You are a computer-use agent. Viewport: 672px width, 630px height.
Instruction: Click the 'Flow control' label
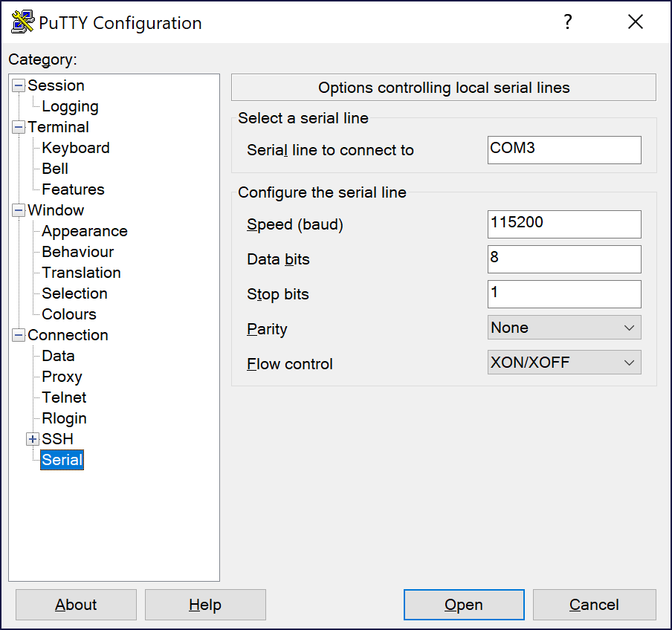[290, 364]
